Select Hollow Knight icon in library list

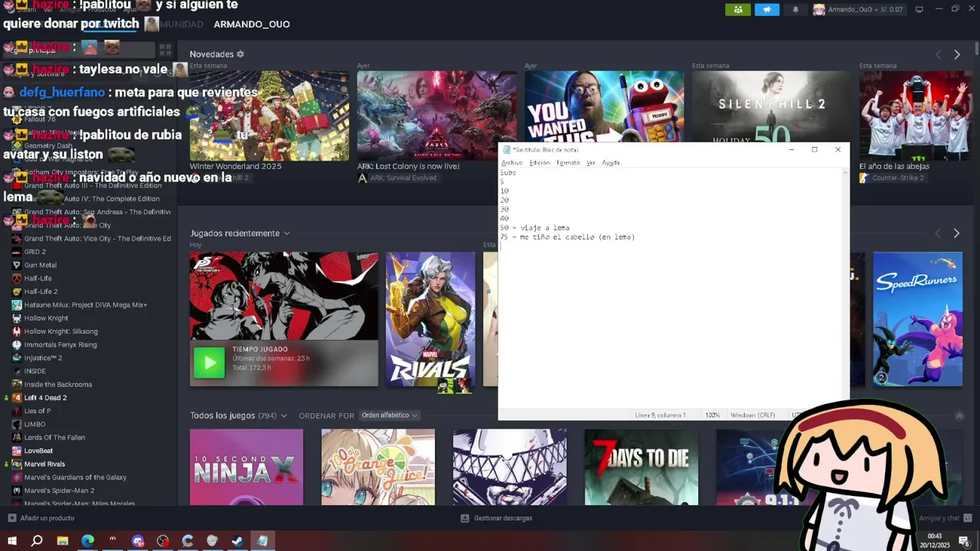tap(16, 318)
